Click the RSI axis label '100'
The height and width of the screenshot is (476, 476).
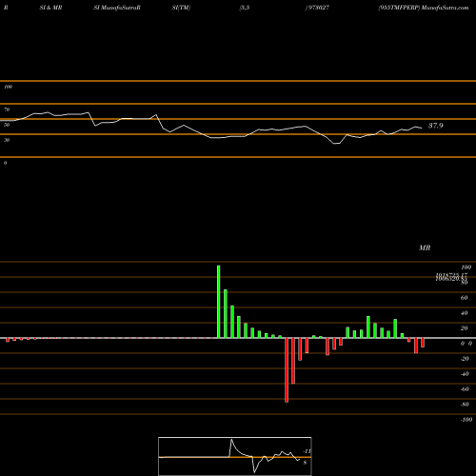pyautogui.click(x=8, y=87)
